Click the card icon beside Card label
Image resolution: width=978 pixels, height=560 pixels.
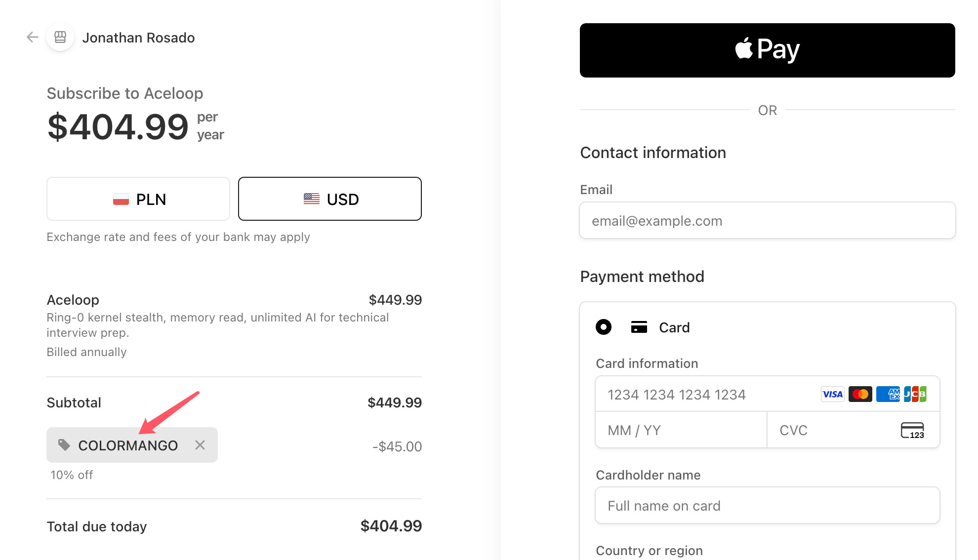point(639,327)
